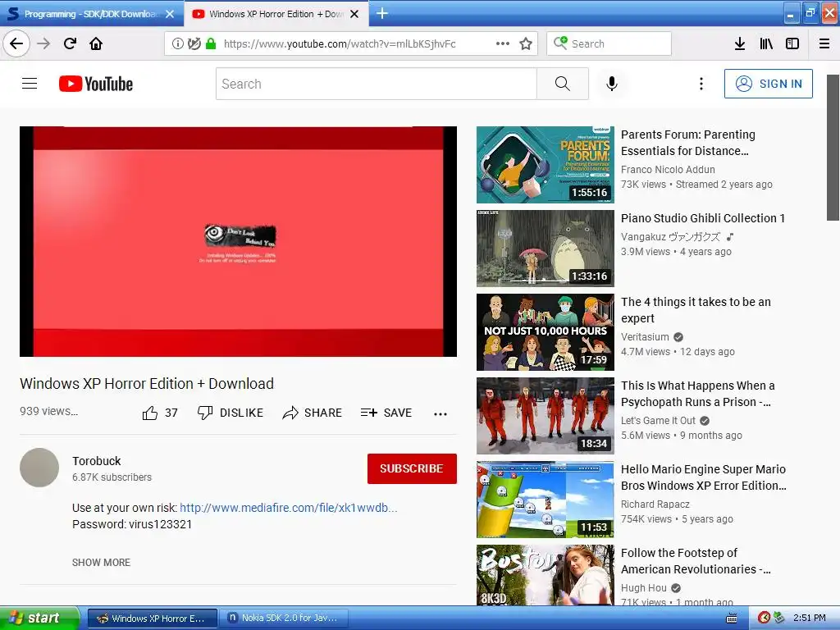Open the NOT JUST 10,000 HOURS thumbnail

(x=545, y=331)
